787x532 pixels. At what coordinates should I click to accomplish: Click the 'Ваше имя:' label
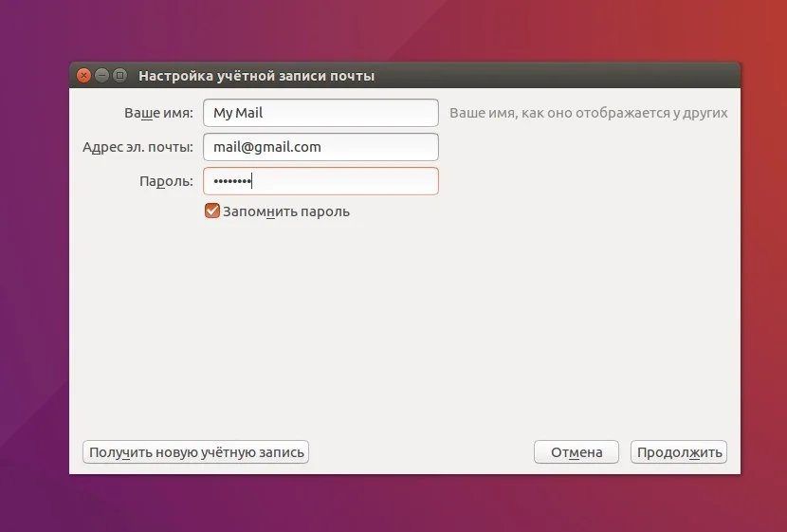click(158, 113)
